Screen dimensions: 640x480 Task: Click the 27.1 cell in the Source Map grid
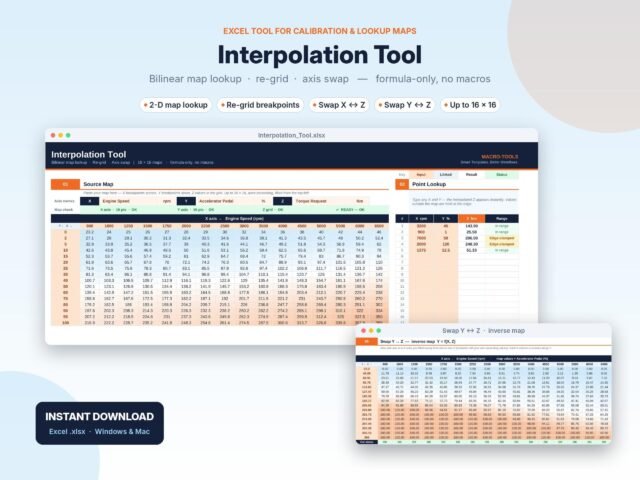(x=89, y=238)
